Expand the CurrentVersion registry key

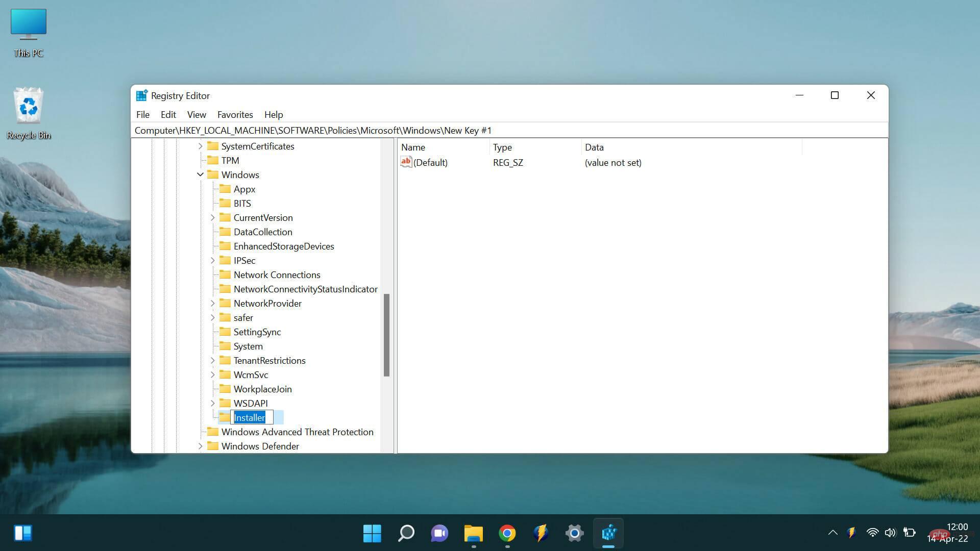[211, 217]
